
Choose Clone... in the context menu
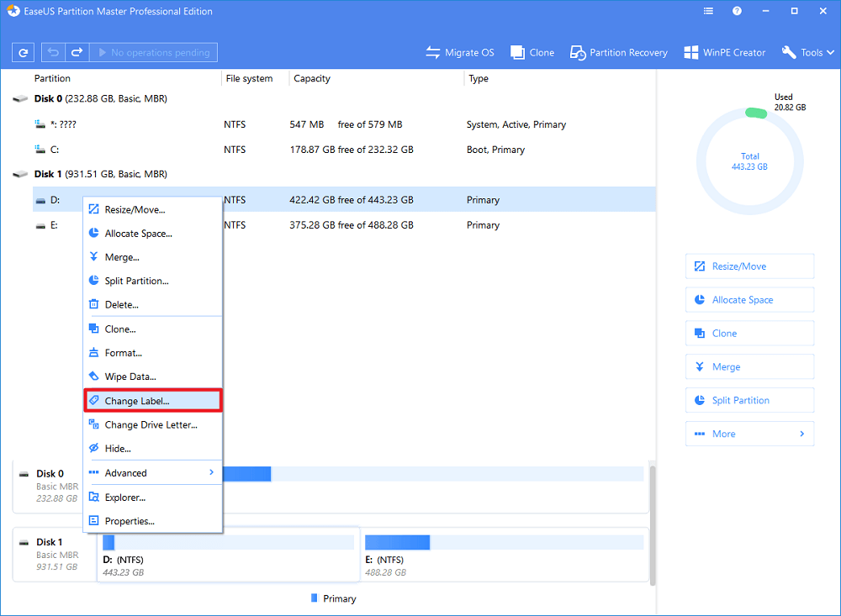coord(153,329)
